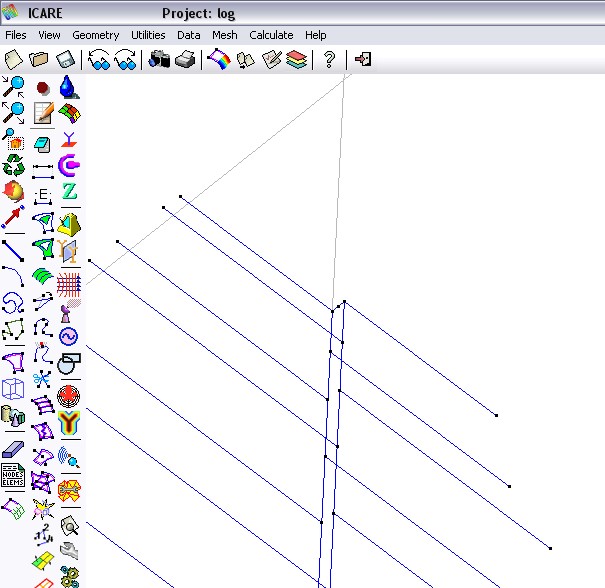Viewport: 605px width, 588px height.
Task: Click the right-arrow glasses view icon
Action: coord(125,60)
